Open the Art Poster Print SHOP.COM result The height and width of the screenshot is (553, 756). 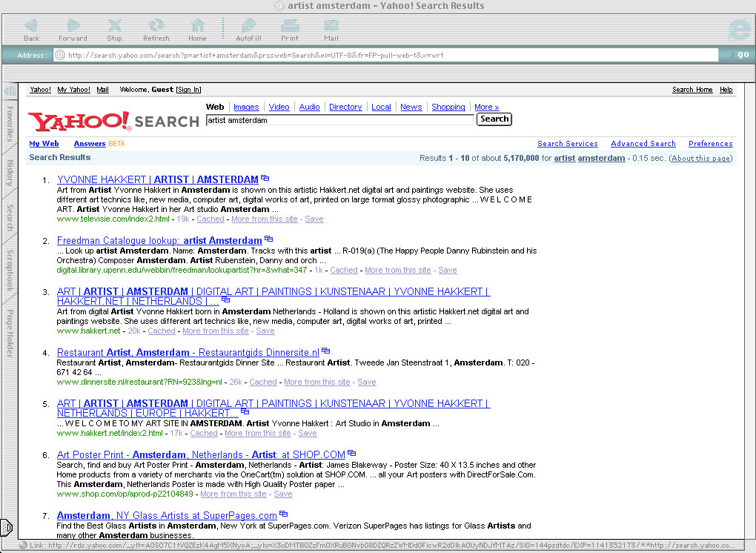pos(201,454)
